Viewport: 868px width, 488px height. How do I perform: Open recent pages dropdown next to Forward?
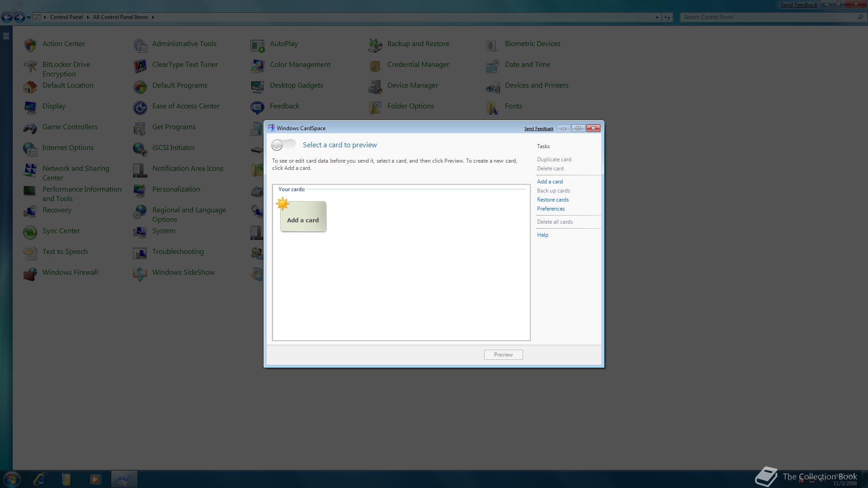click(x=28, y=17)
